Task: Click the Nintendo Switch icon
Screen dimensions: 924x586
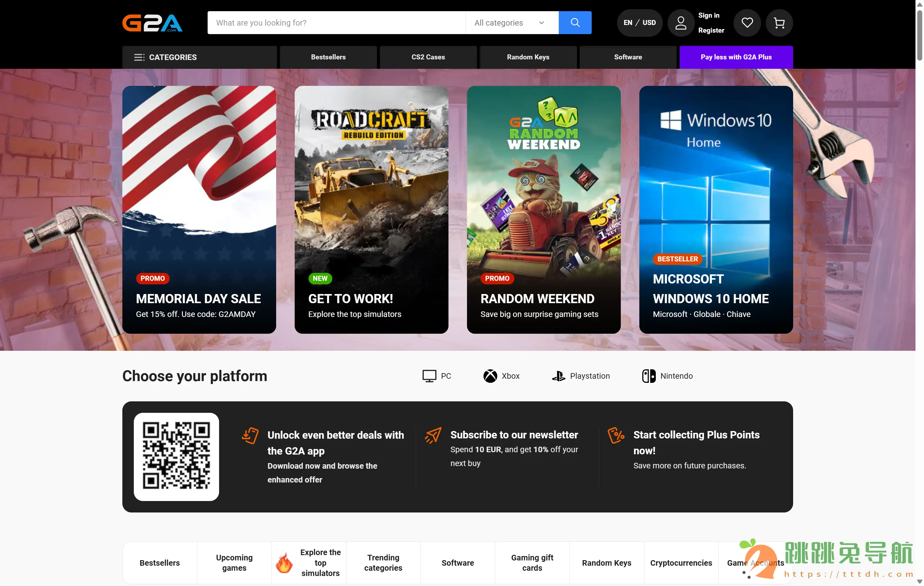Action: coord(649,376)
